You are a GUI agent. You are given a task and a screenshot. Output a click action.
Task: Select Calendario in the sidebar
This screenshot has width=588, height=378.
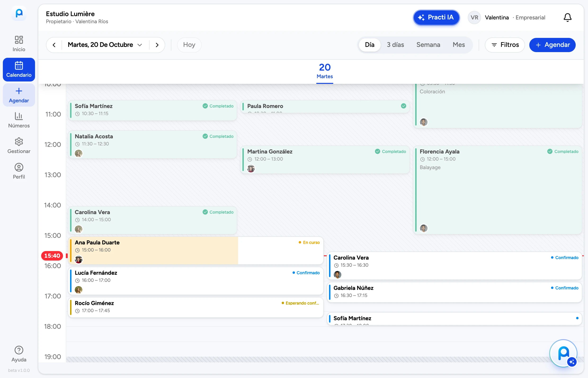click(19, 69)
